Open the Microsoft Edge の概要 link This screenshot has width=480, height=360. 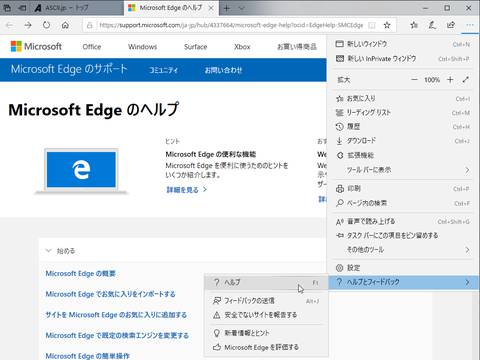tap(80, 274)
